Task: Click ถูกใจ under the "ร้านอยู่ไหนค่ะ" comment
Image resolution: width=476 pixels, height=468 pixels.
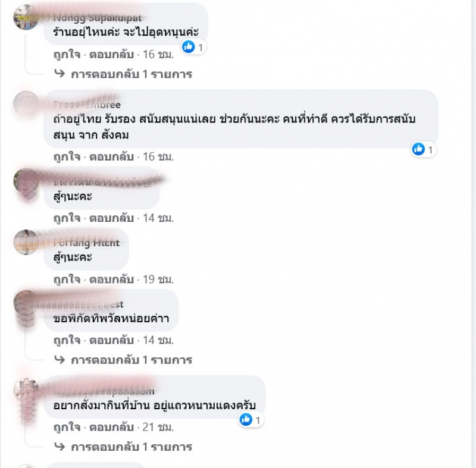Action: pos(67,55)
